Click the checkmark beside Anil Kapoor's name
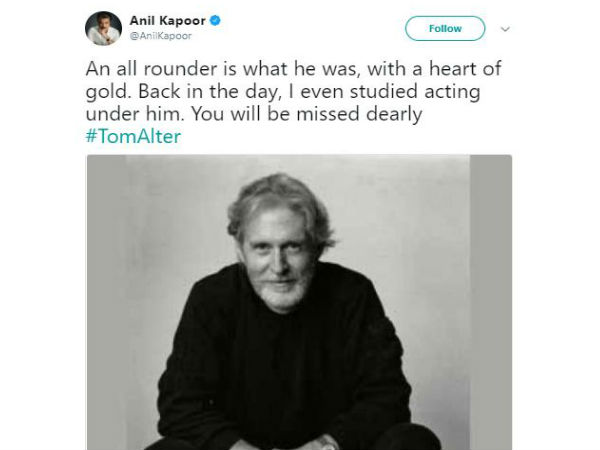Screen dimensions: 600x450 [x=215, y=20]
